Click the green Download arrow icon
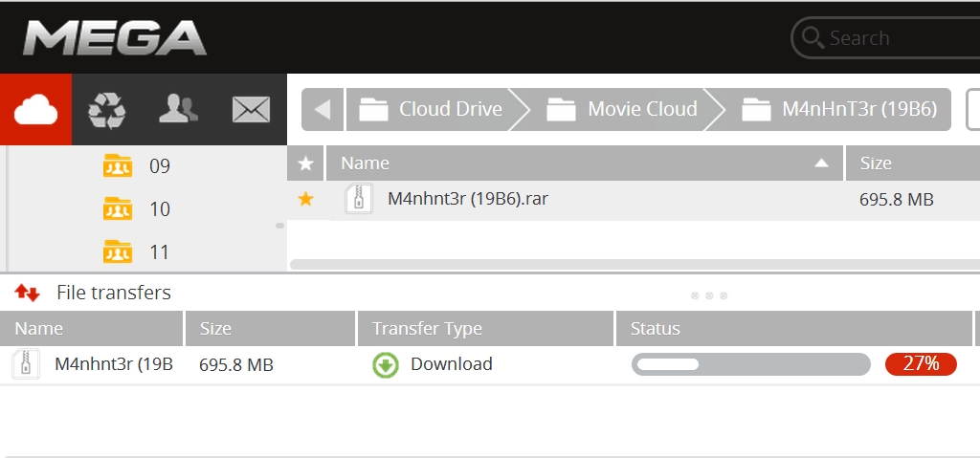This screenshot has width=980, height=458. tap(386, 365)
